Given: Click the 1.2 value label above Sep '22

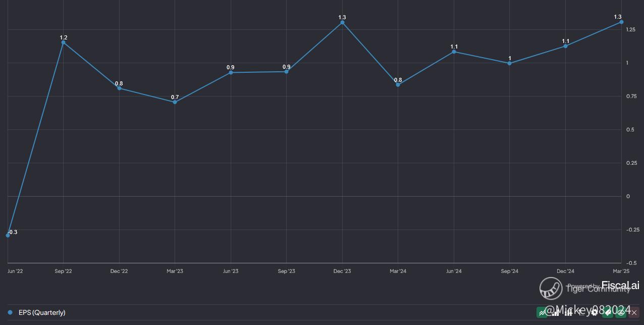Looking at the screenshot, I should [x=64, y=38].
